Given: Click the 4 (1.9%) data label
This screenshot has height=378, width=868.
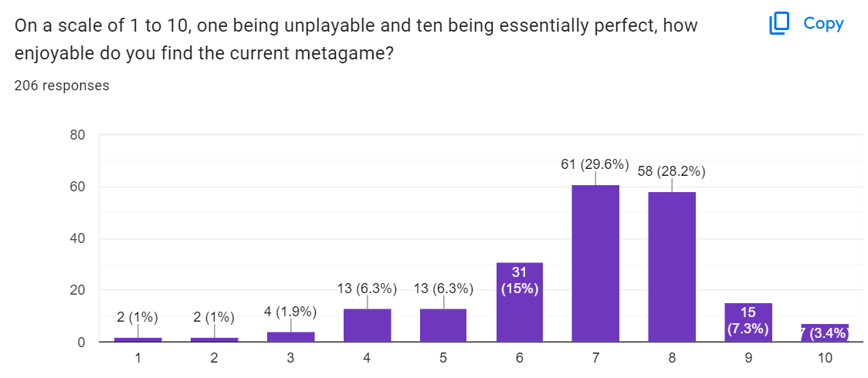Looking at the screenshot, I should point(291,312).
